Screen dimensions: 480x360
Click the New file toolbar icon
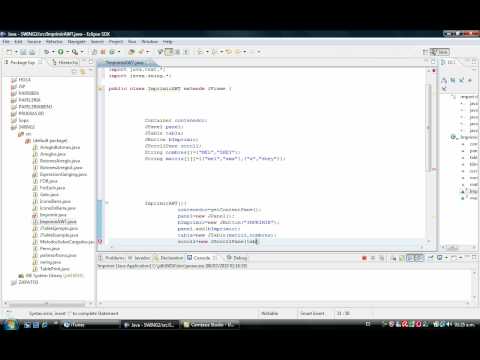tap(9, 52)
